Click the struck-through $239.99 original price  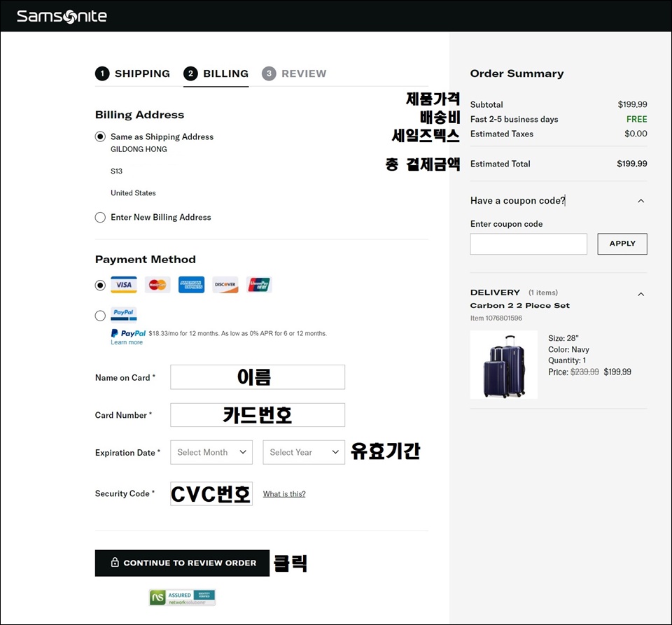click(584, 372)
